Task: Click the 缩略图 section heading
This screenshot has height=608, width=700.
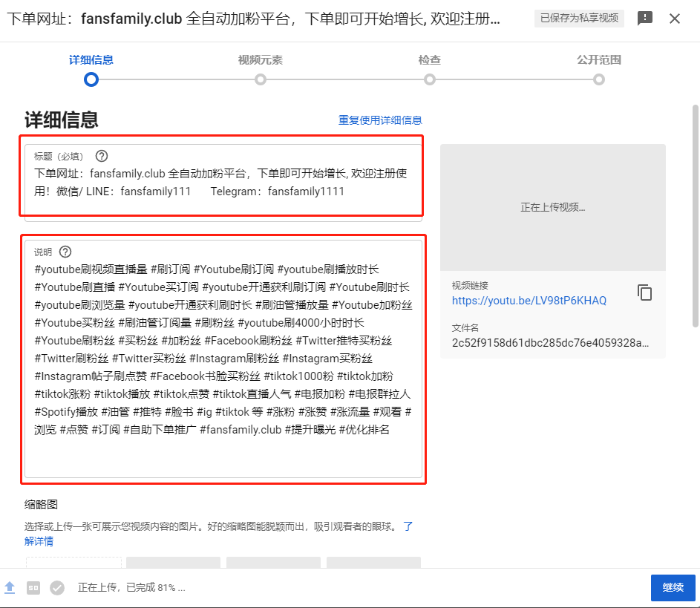Action: [x=41, y=504]
